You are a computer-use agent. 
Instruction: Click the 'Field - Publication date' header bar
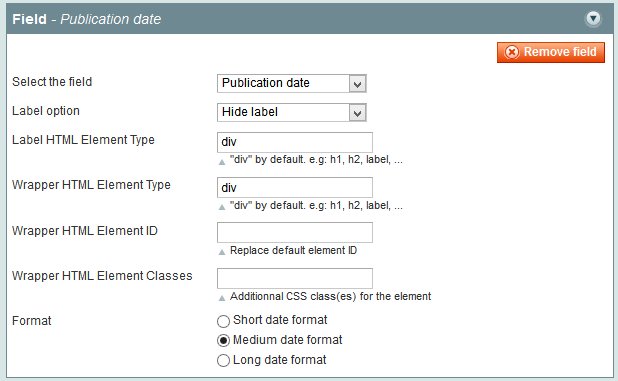tap(309, 19)
